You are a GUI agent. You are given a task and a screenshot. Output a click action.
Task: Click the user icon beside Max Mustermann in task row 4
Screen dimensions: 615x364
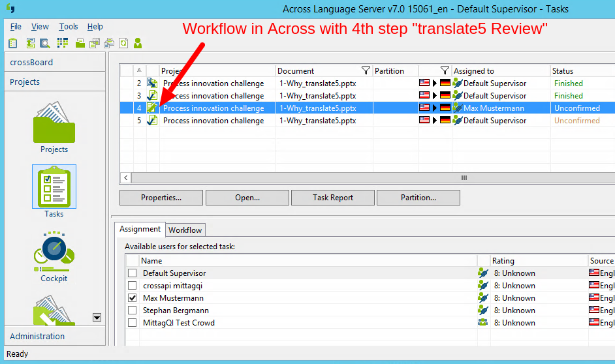coord(458,108)
